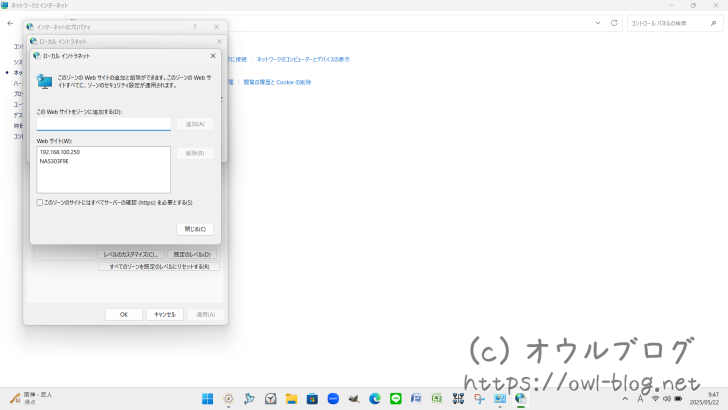Click help button in Internet Properties title bar
728x410 pixels.
[195, 27]
